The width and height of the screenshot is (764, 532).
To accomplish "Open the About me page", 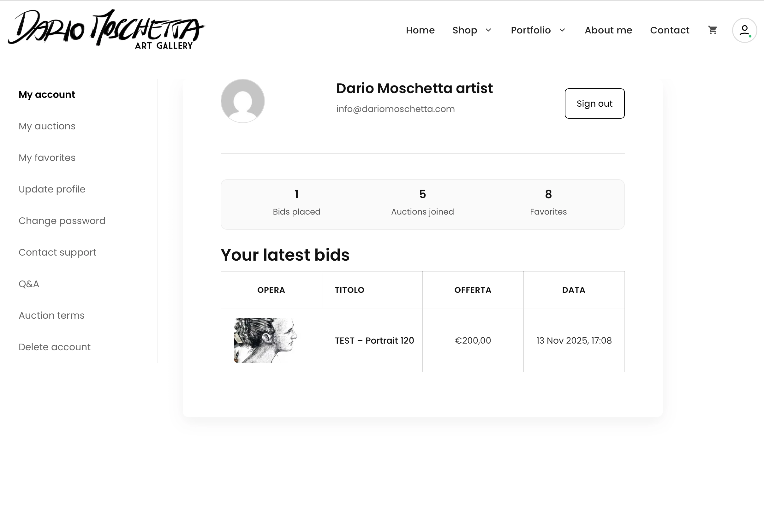I will pos(608,30).
